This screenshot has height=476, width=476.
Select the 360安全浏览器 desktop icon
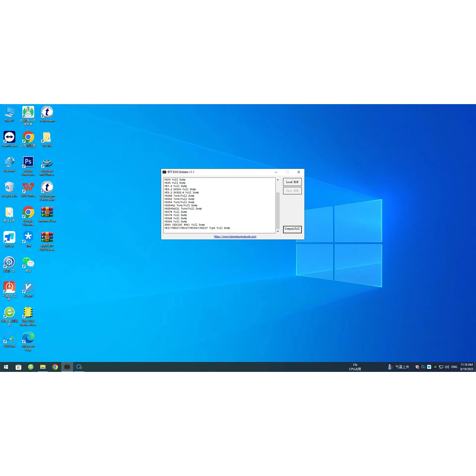click(x=10, y=316)
